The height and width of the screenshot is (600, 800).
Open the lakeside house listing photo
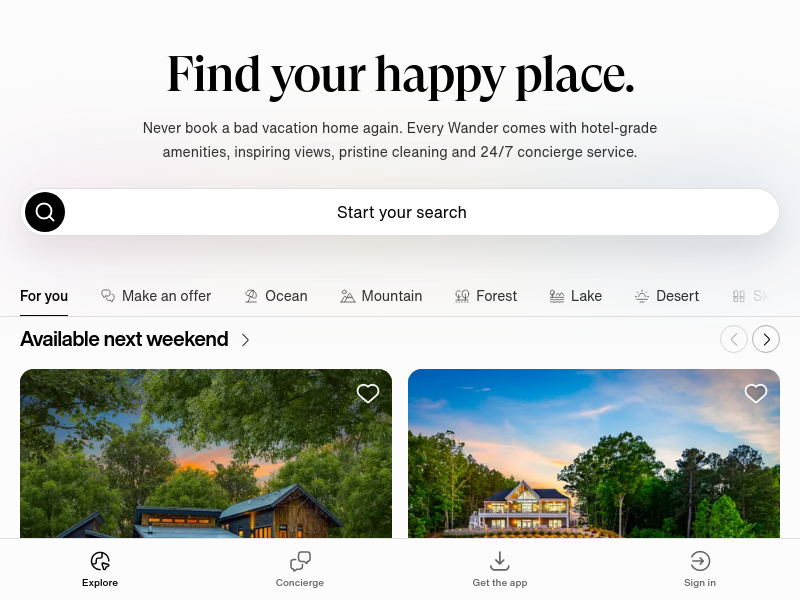tap(594, 454)
